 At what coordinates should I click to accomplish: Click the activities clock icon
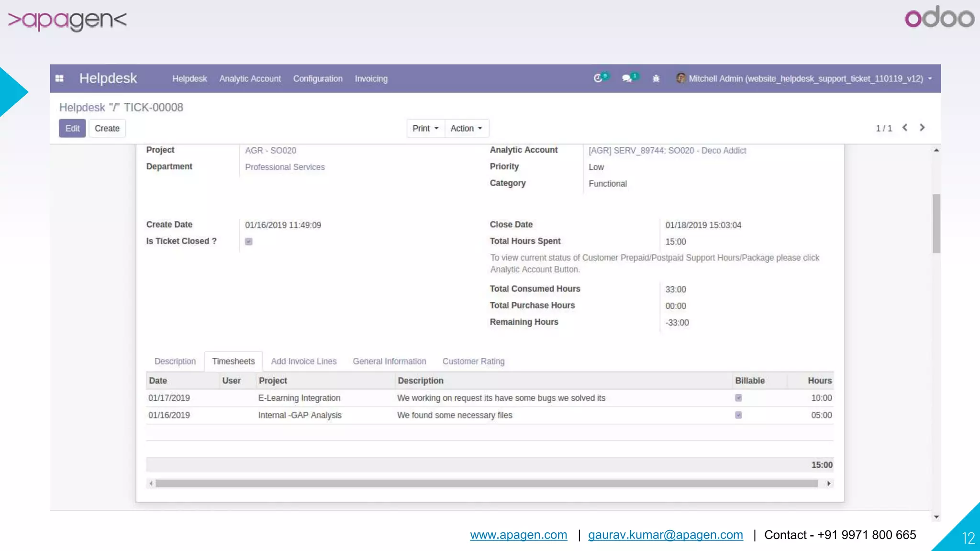(x=598, y=78)
